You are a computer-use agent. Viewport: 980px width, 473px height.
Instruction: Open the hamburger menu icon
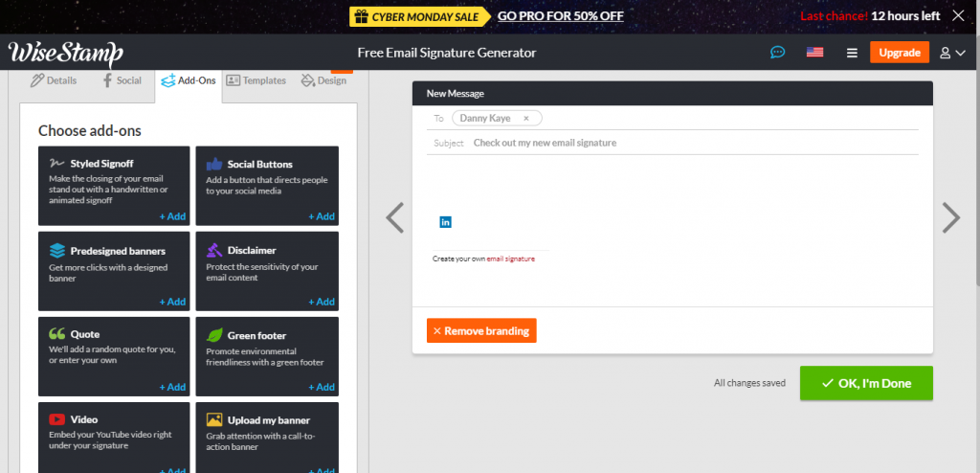pyautogui.click(x=852, y=54)
